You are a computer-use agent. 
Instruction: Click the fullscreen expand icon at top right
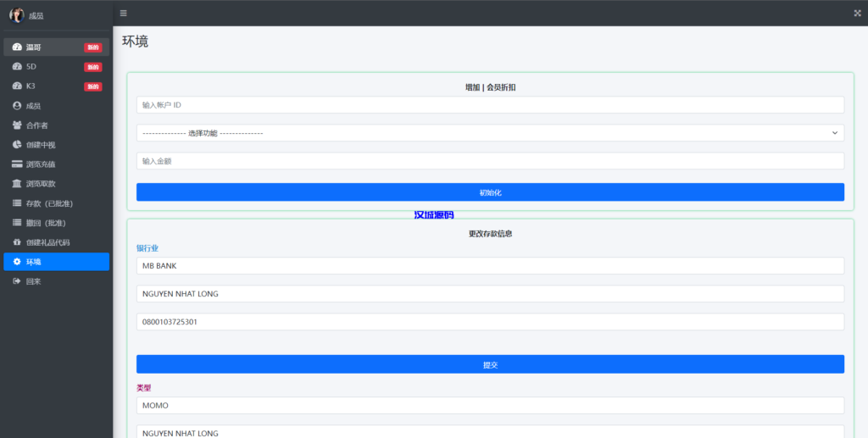(x=857, y=13)
